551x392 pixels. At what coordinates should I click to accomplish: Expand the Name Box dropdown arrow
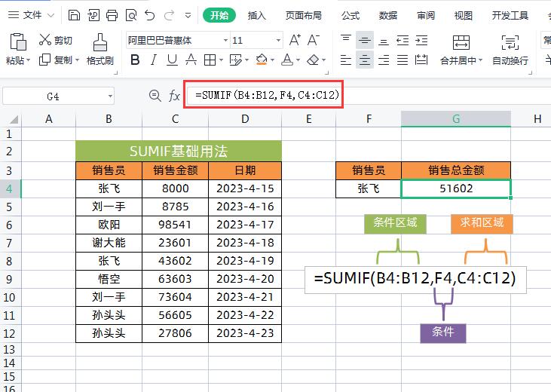pos(110,96)
